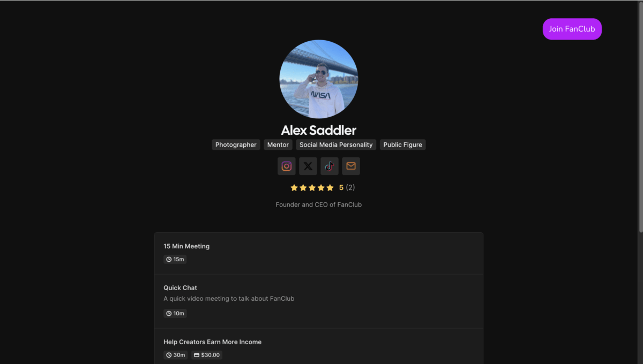Viewport: 643px width, 364px height.
Task: Click the Social Media Personality tag
Action: 336,145
